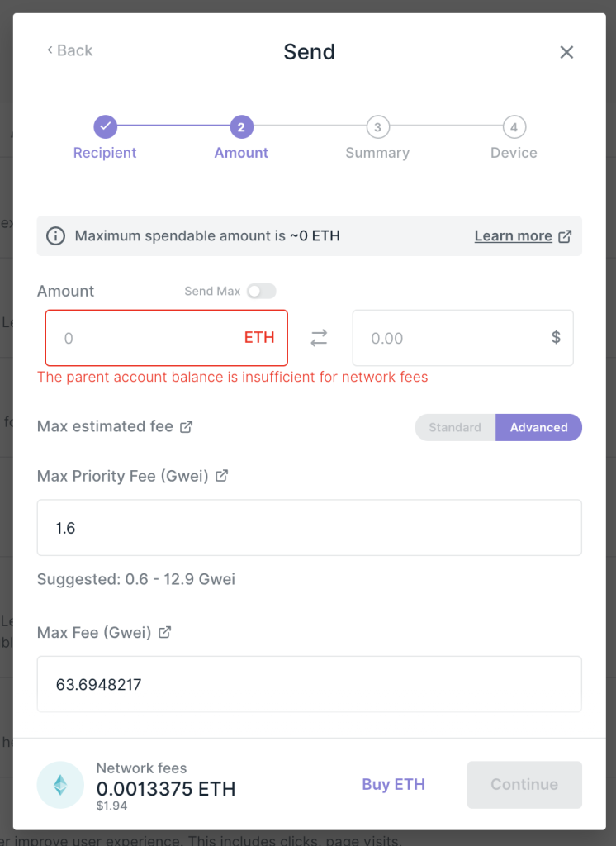Viewport: 616px width, 846px height.
Task: Go to the Amount step
Action: [x=241, y=127]
